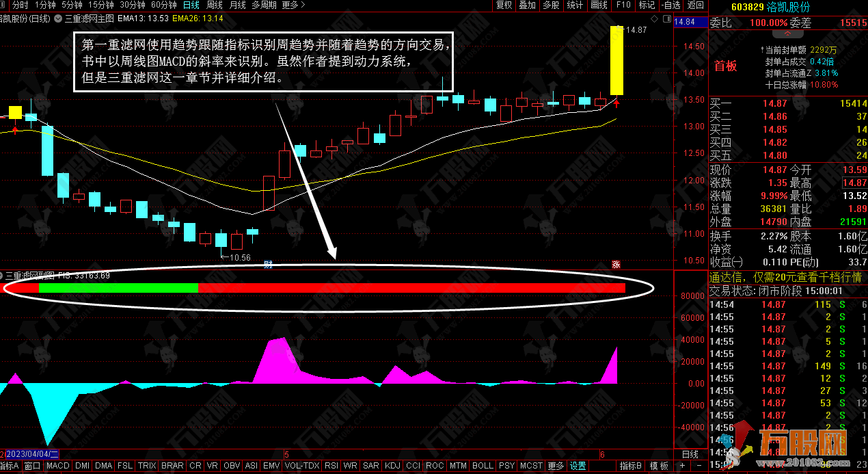Click the pin icon beside 当前封单额

coord(762,50)
